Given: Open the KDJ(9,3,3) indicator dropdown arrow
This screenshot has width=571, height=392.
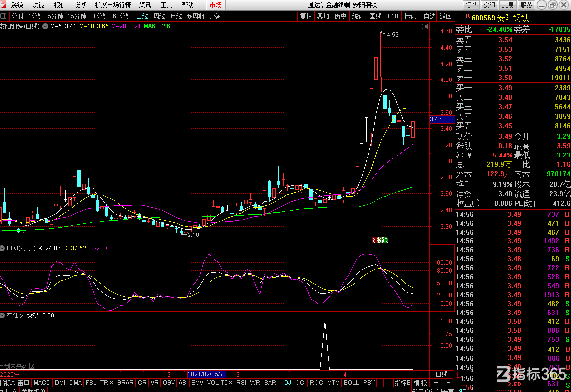Looking at the screenshot, I should [3, 248].
